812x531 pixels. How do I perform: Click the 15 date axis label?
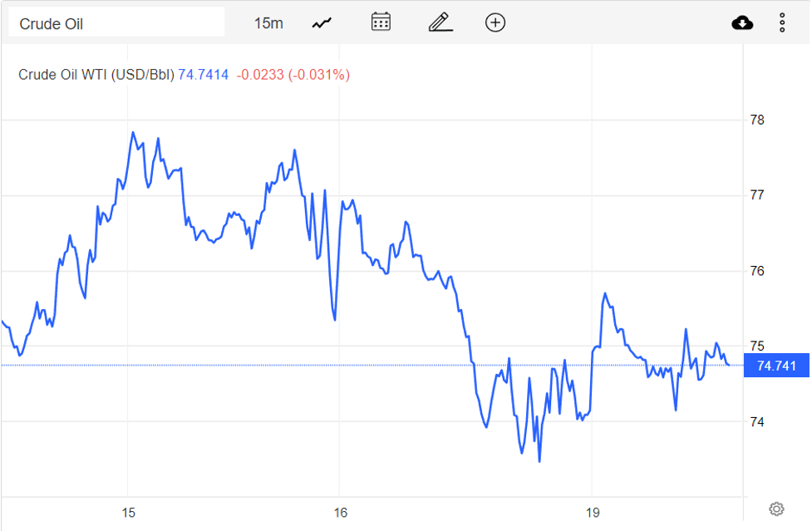click(x=128, y=513)
